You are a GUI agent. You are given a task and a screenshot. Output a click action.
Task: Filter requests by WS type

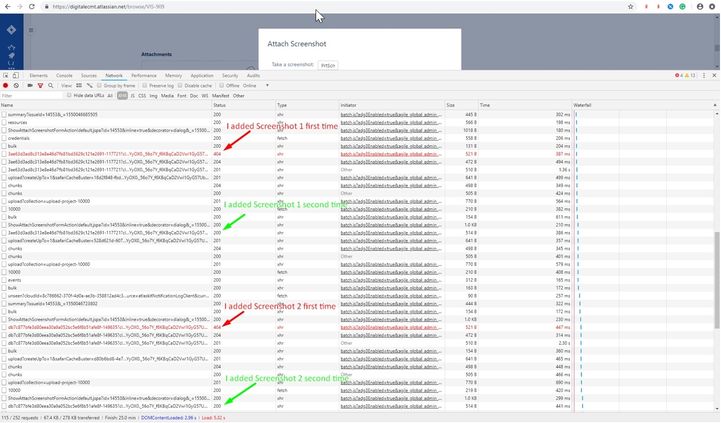[x=205, y=96]
